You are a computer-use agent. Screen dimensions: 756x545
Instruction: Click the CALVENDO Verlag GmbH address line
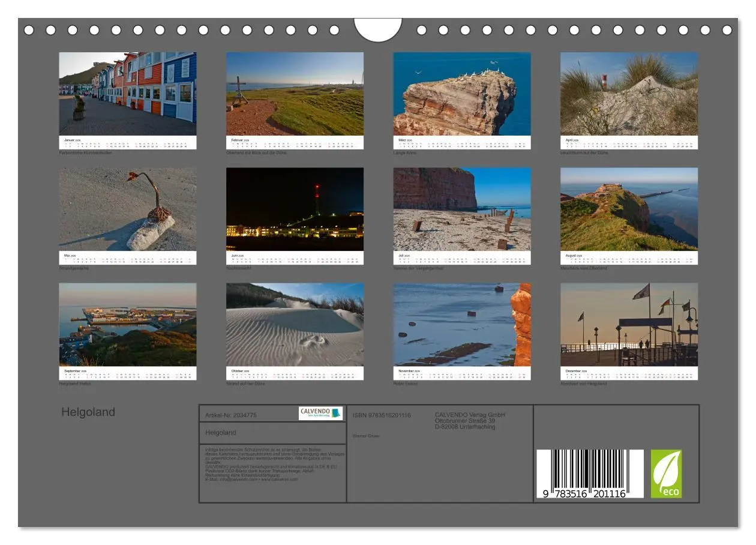pos(470,415)
